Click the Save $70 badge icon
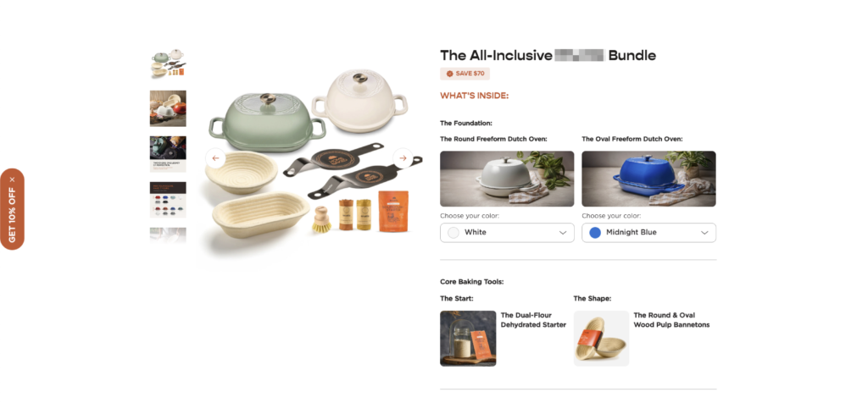This screenshot has height=403, width=868. (x=449, y=74)
